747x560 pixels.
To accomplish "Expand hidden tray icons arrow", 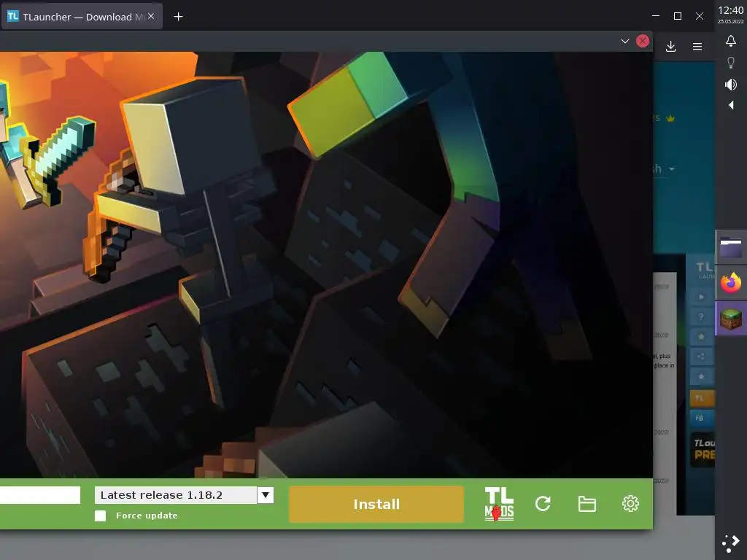I will [x=731, y=105].
